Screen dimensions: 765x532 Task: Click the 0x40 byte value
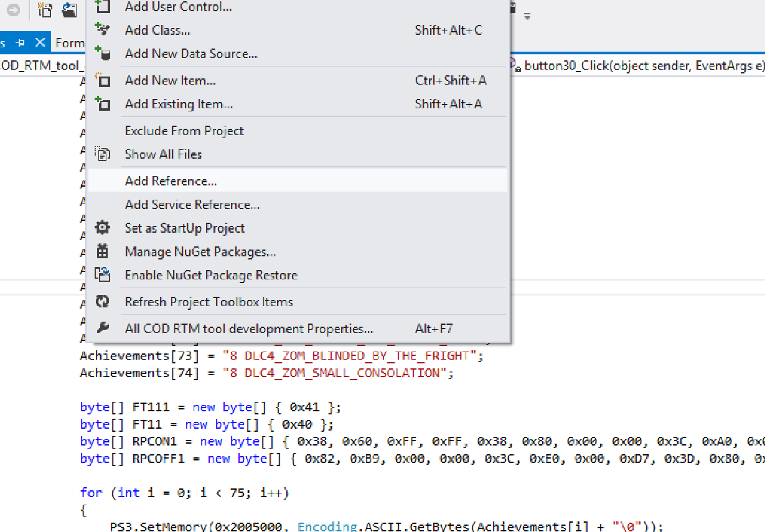click(297, 424)
